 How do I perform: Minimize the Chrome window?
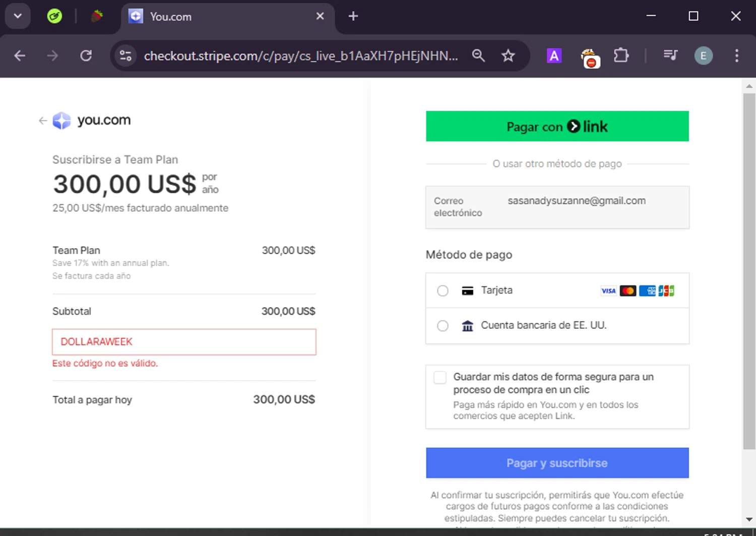pos(651,16)
